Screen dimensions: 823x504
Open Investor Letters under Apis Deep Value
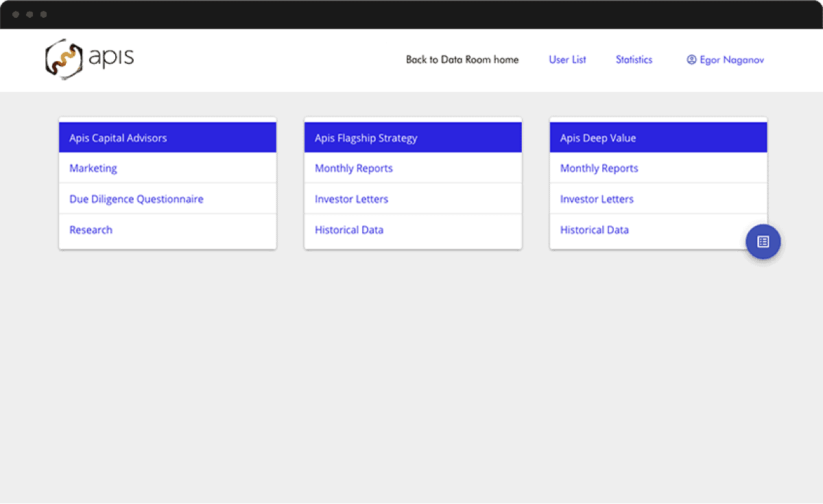point(597,198)
